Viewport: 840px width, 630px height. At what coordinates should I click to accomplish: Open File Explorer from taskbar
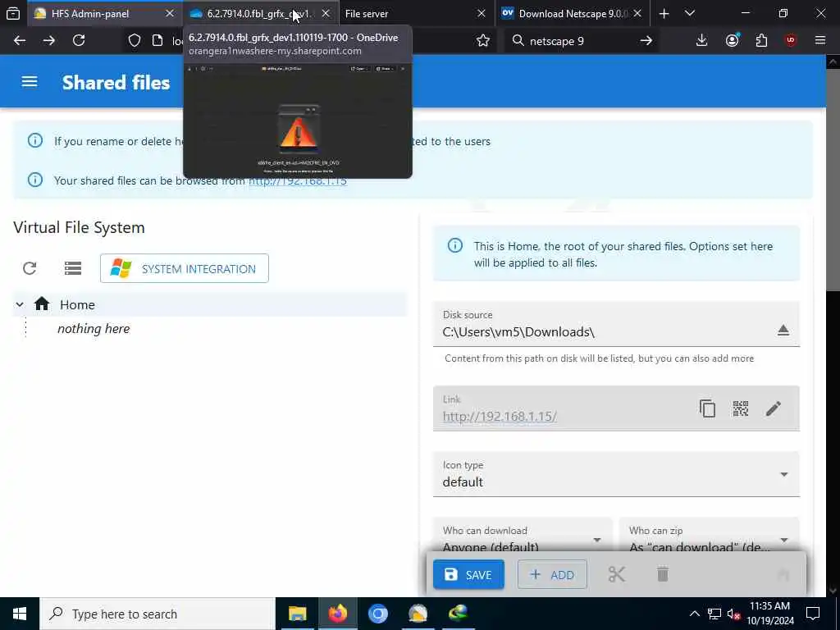pos(297,614)
